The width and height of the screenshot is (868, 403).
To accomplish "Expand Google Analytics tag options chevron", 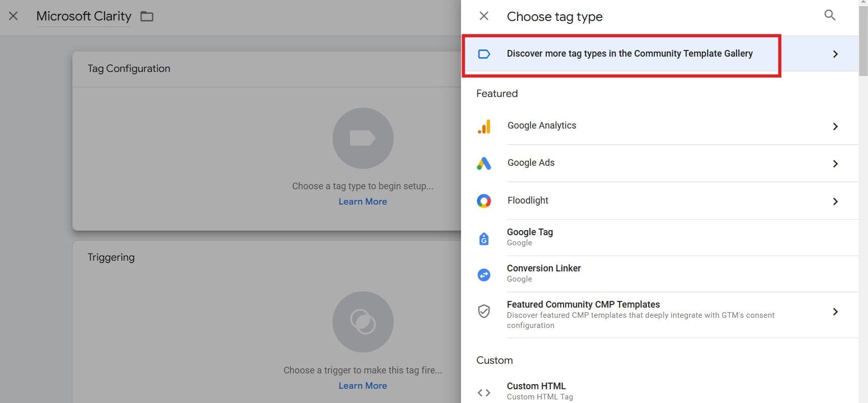I will coord(835,127).
